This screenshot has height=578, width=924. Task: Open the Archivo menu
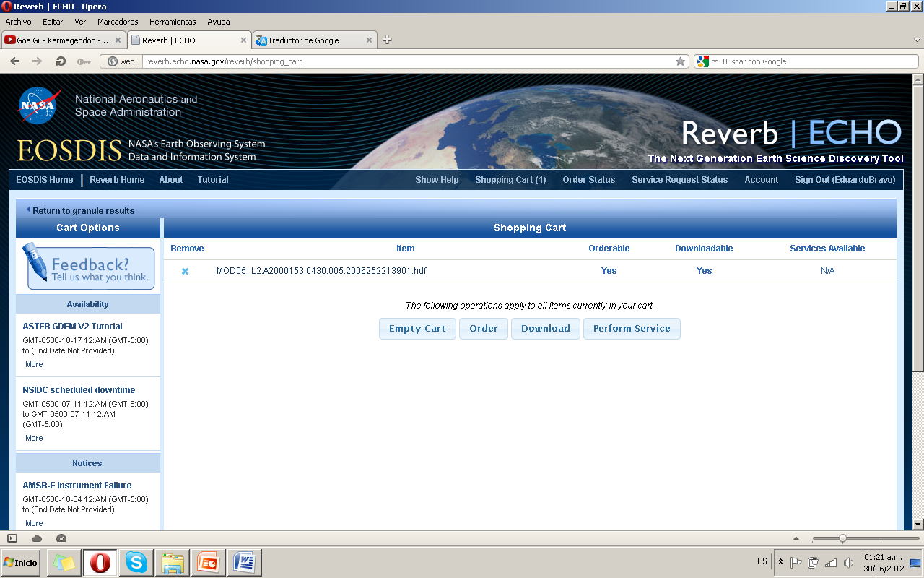click(18, 22)
